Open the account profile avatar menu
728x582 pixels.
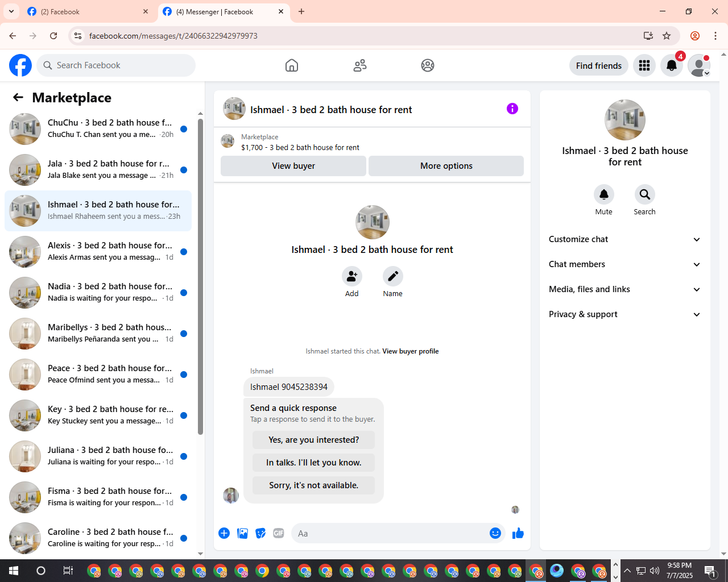tap(699, 65)
